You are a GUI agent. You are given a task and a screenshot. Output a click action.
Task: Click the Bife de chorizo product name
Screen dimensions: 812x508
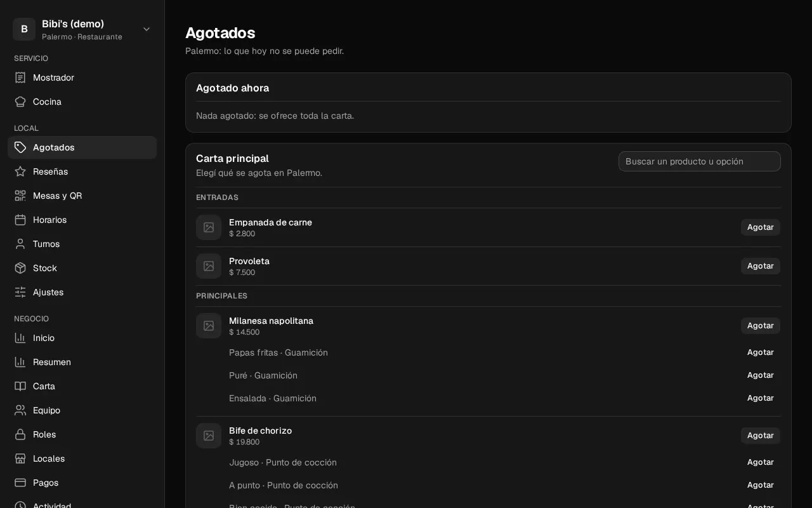[x=260, y=431]
